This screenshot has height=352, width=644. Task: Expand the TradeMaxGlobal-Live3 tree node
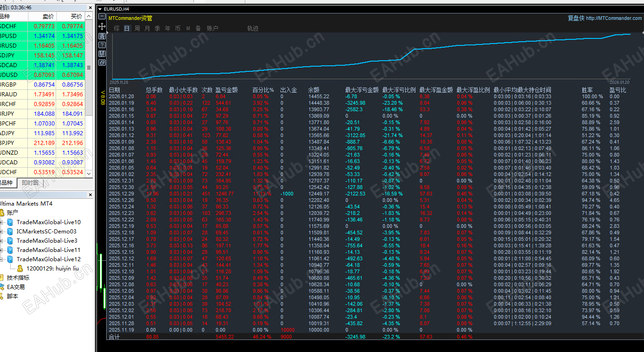[x=2, y=241]
